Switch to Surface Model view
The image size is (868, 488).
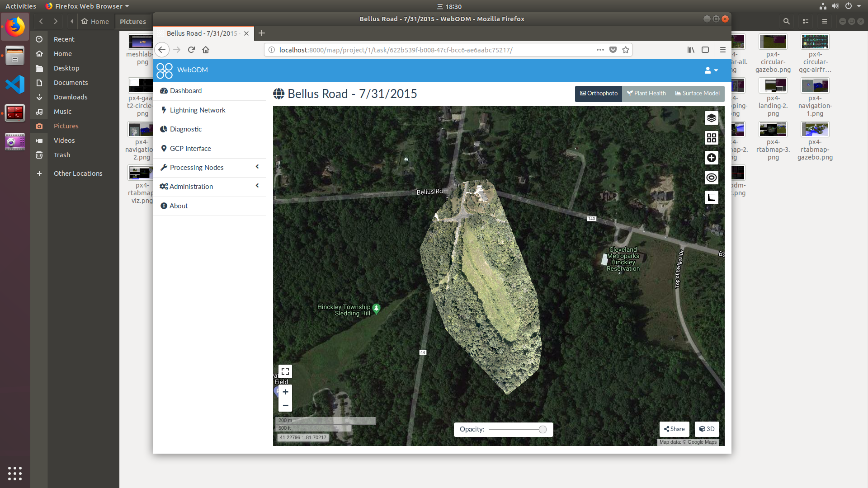697,94
